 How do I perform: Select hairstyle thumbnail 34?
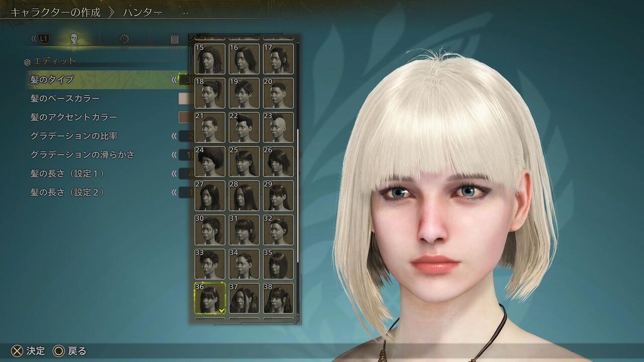[x=244, y=264]
